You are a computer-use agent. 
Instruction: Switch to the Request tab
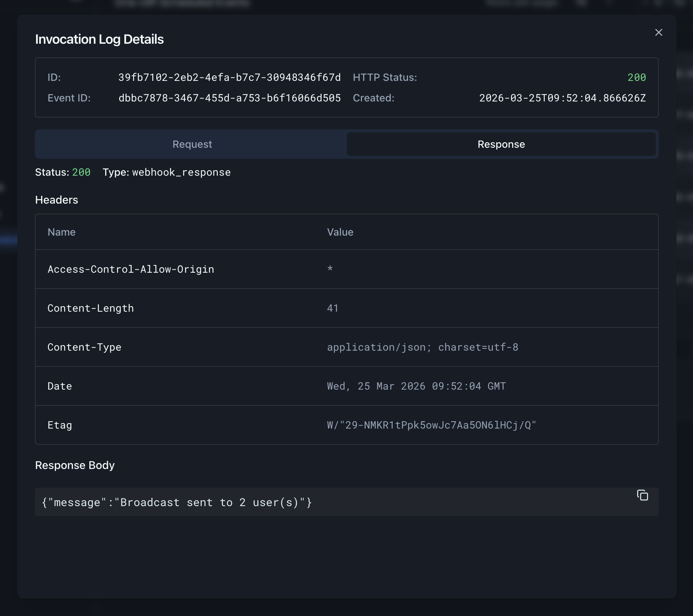coord(192,144)
